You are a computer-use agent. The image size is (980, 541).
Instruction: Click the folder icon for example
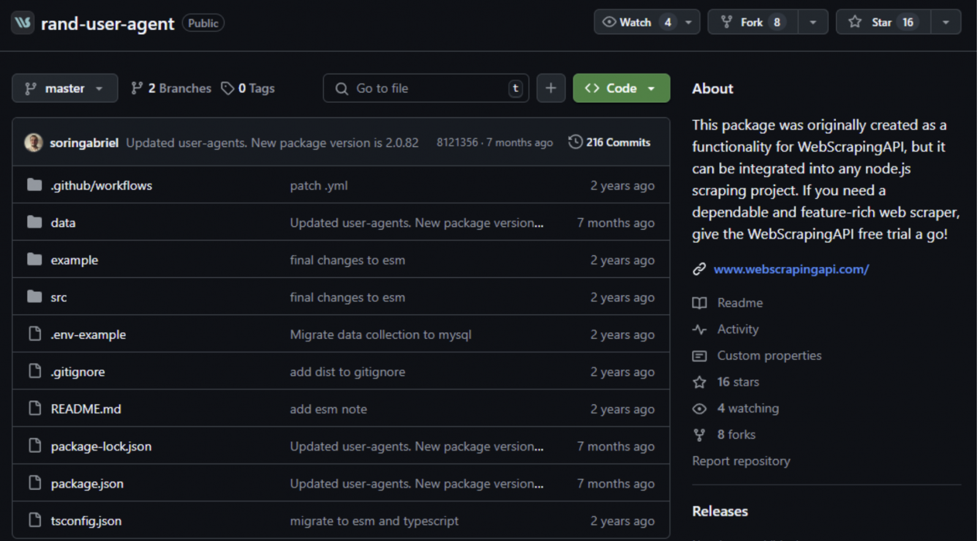(x=35, y=259)
